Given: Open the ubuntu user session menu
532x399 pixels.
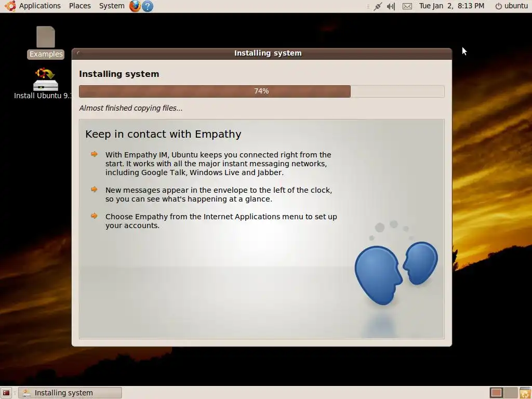Looking at the screenshot, I should click(511, 6).
